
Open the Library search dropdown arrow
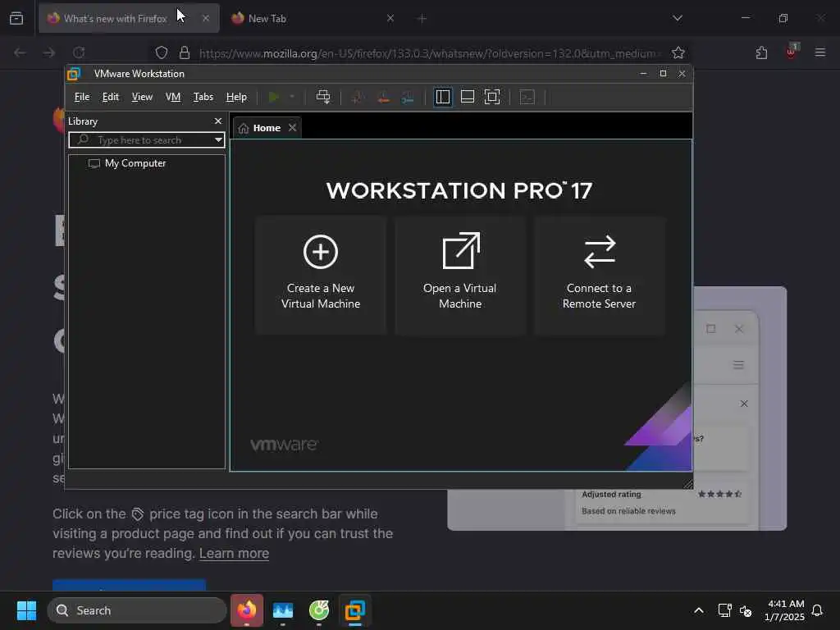click(x=218, y=139)
